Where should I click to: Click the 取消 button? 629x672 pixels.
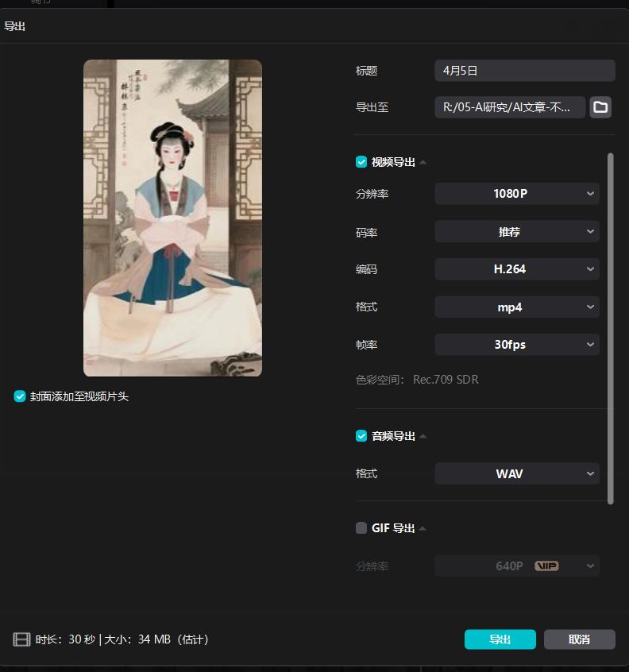pyautogui.click(x=579, y=639)
